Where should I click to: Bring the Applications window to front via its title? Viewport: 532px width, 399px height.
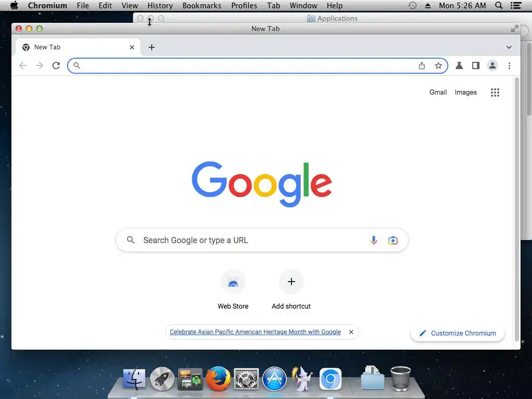(x=332, y=18)
